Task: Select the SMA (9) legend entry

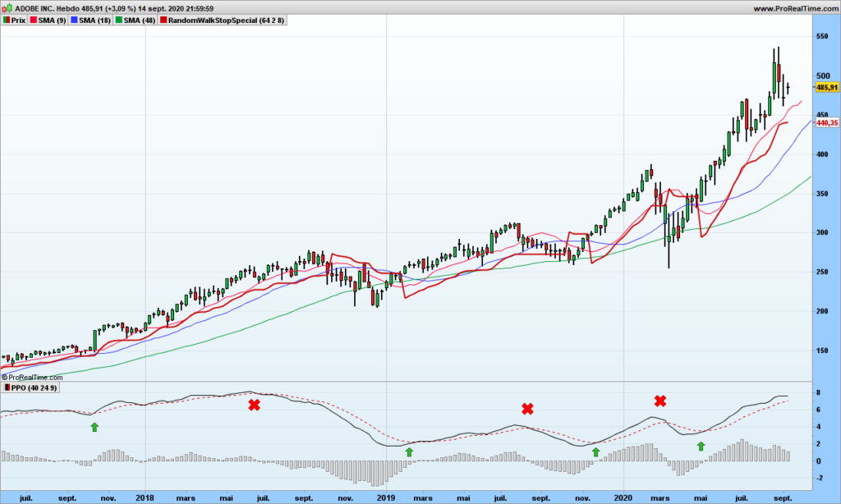Action: tap(48, 21)
